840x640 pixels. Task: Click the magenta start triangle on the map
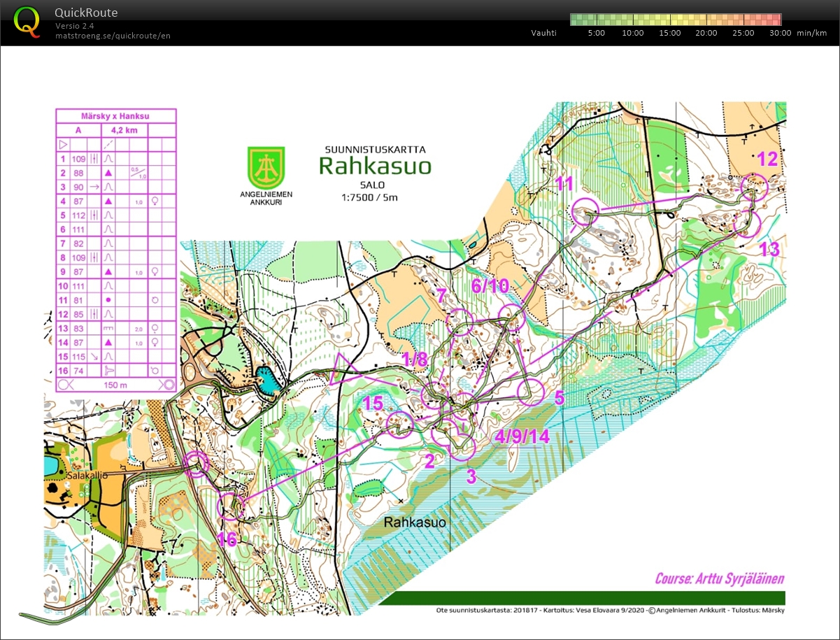pyautogui.click(x=343, y=371)
